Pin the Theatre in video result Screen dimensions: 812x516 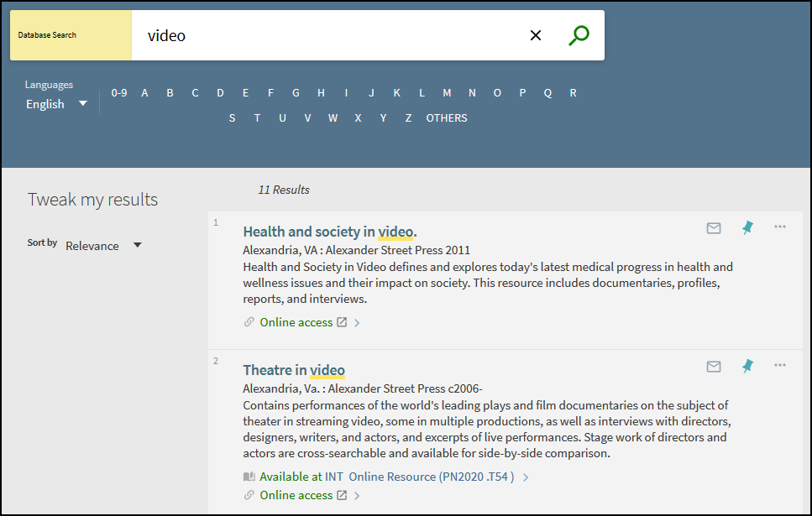[747, 366]
